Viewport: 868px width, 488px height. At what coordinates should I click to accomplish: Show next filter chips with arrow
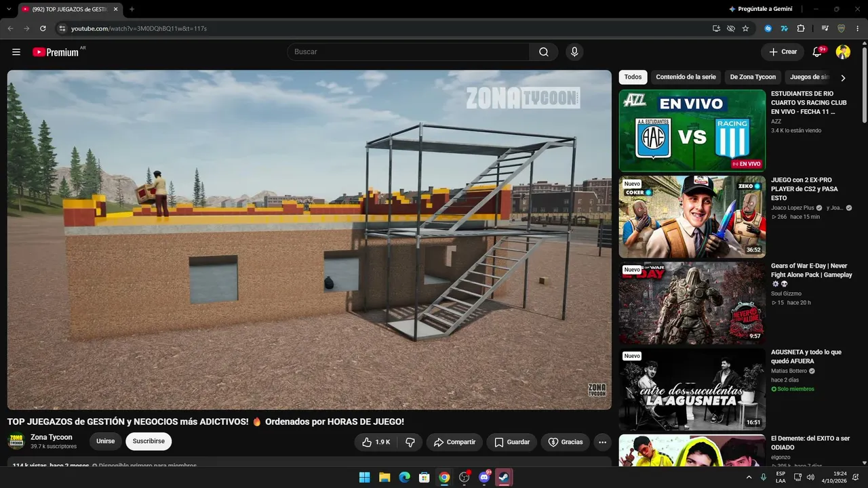tap(843, 77)
